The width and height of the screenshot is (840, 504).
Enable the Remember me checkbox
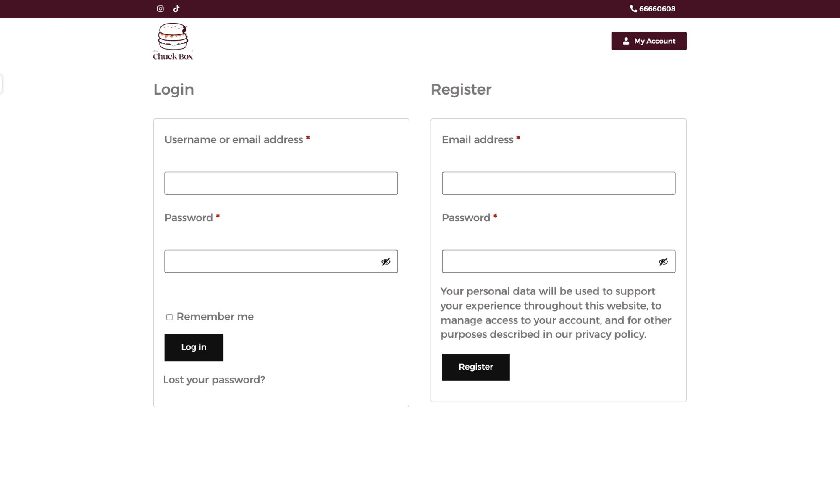(x=169, y=317)
